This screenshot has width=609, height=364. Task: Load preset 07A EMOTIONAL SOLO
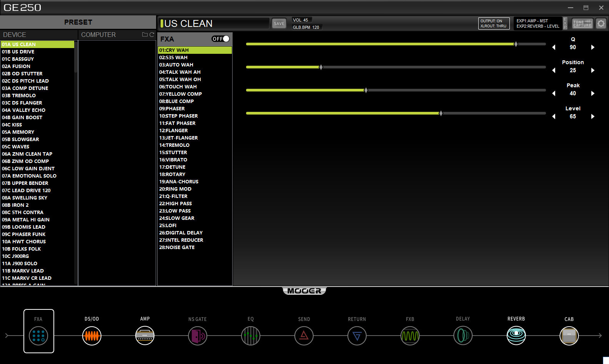[38, 176]
